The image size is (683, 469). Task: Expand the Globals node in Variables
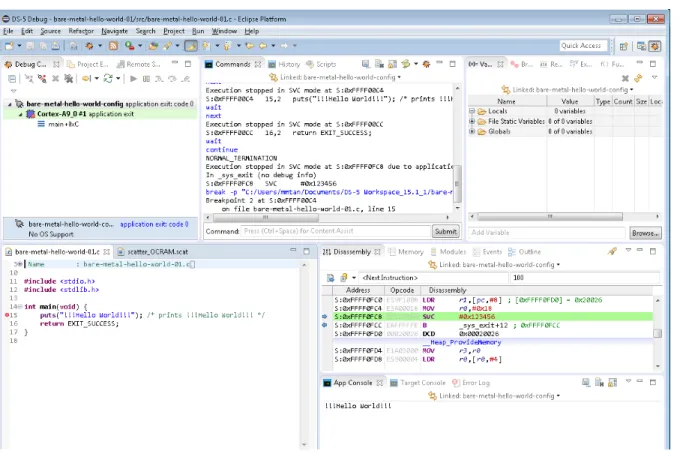[472, 131]
